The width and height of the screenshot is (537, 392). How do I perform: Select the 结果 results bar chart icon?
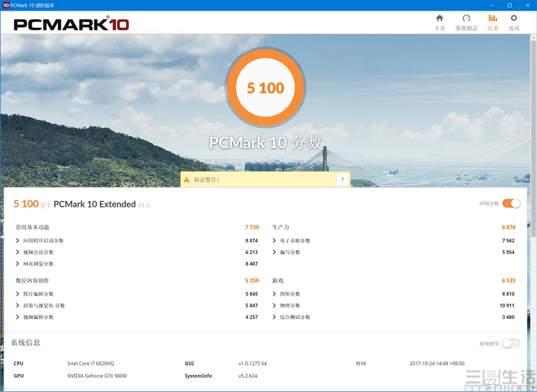click(493, 18)
